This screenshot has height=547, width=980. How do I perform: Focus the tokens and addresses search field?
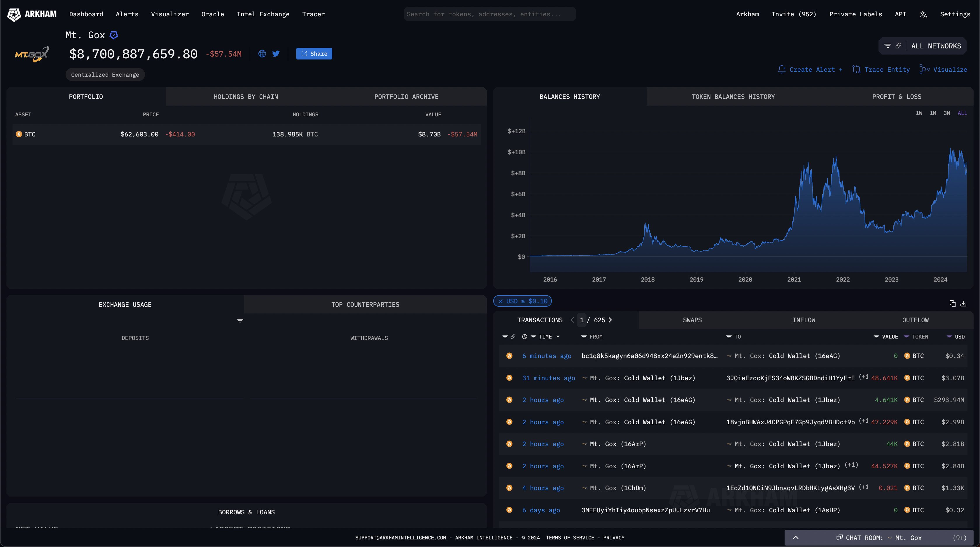point(489,15)
